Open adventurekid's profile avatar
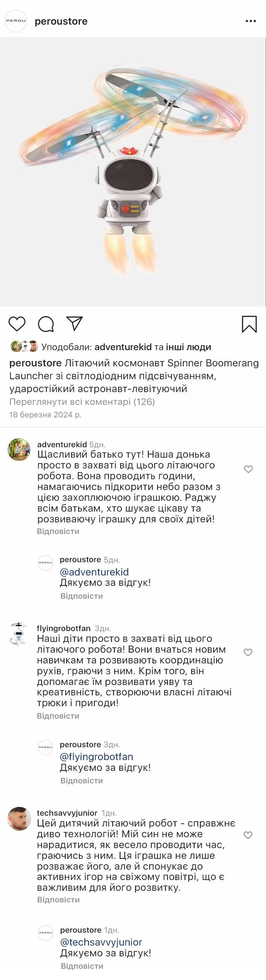This screenshot has height=980, width=266. tap(19, 449)
